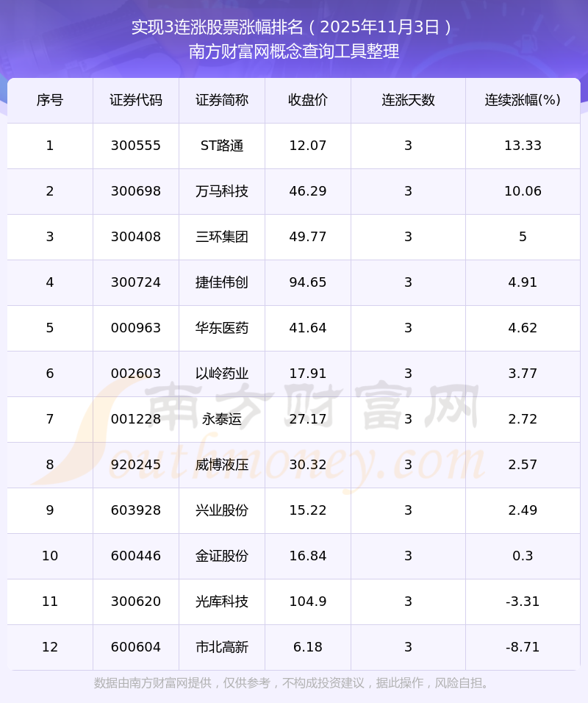Click closing price 27.17
Viewport: 588px width, 703px height.
coord(308,419)
